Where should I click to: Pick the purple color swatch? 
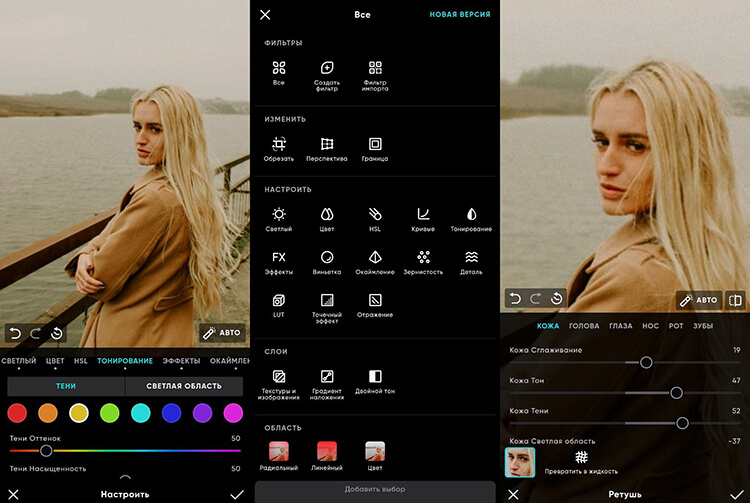[x=202, y=413]
